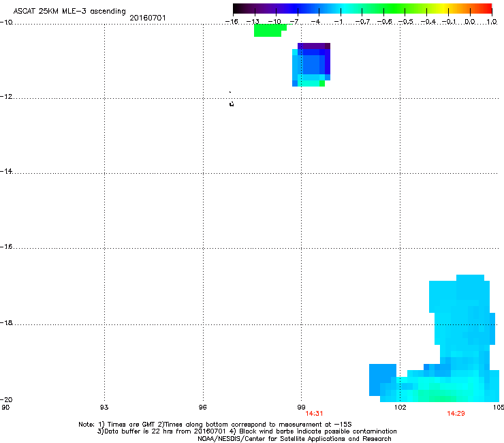Click latitude label -12

click(x=6, y=97)
